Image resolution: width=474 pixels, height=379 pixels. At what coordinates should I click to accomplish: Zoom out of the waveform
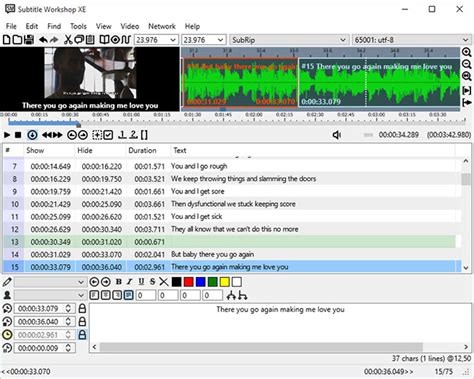[467, 64]
